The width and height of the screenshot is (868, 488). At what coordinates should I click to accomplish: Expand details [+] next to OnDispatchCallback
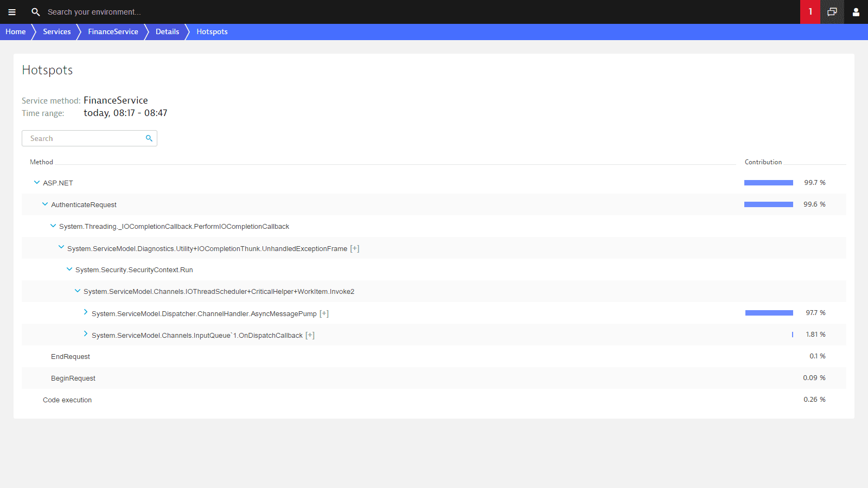(x=310, y=335)
